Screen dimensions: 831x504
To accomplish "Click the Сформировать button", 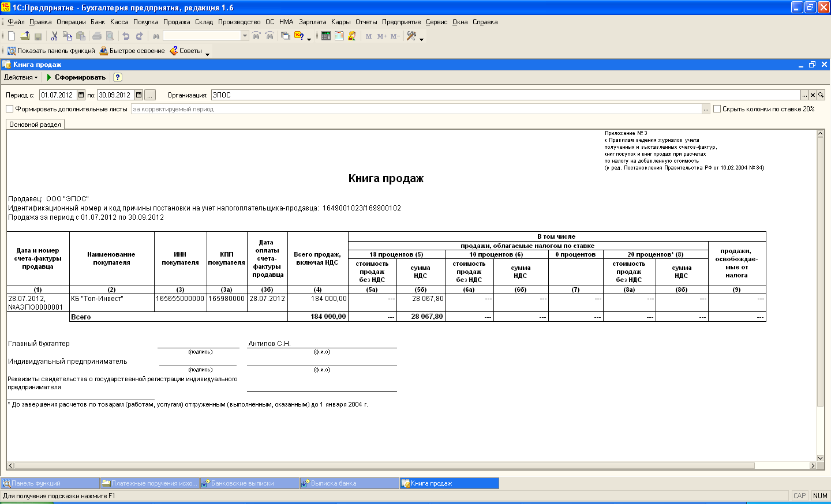I will 76,77.
